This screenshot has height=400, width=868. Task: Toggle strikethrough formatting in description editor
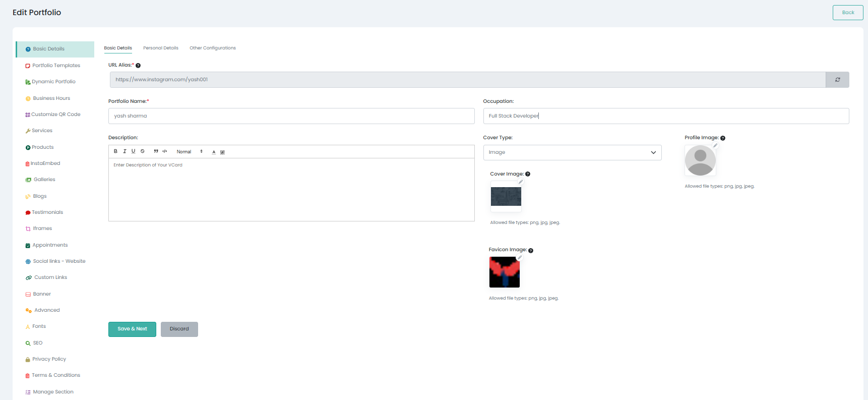click(x=143, y=151)
